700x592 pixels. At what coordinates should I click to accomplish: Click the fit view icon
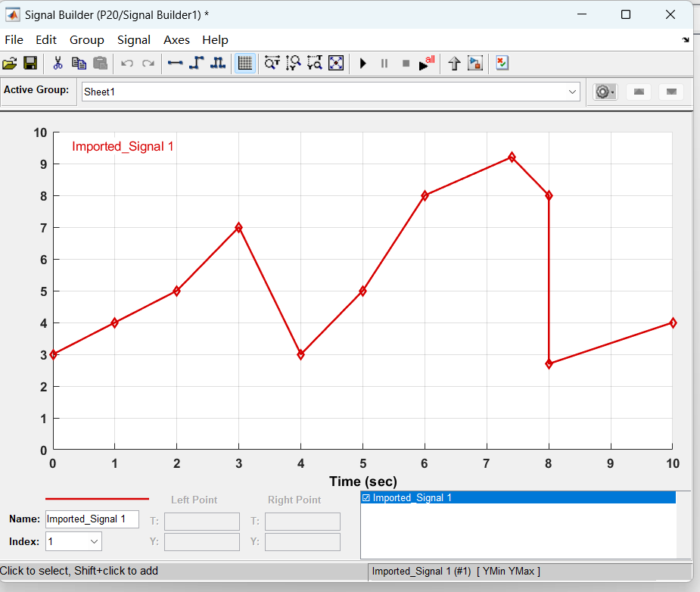336,64
